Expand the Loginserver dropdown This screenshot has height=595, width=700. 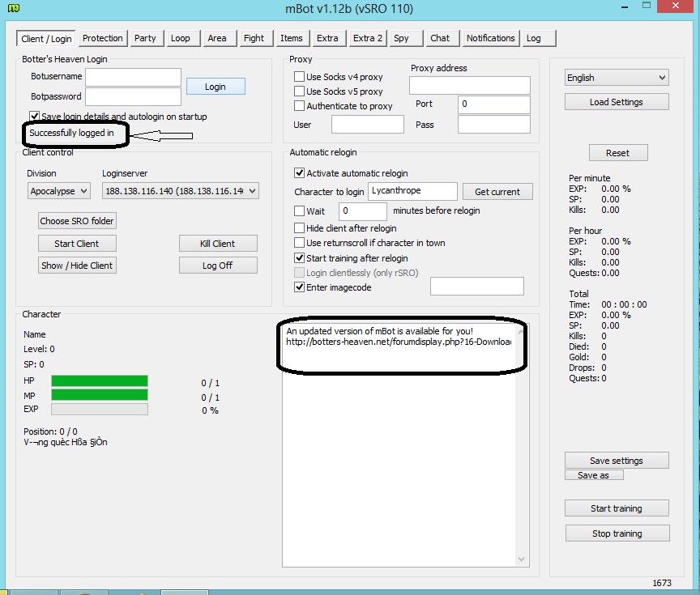[181, 191]
